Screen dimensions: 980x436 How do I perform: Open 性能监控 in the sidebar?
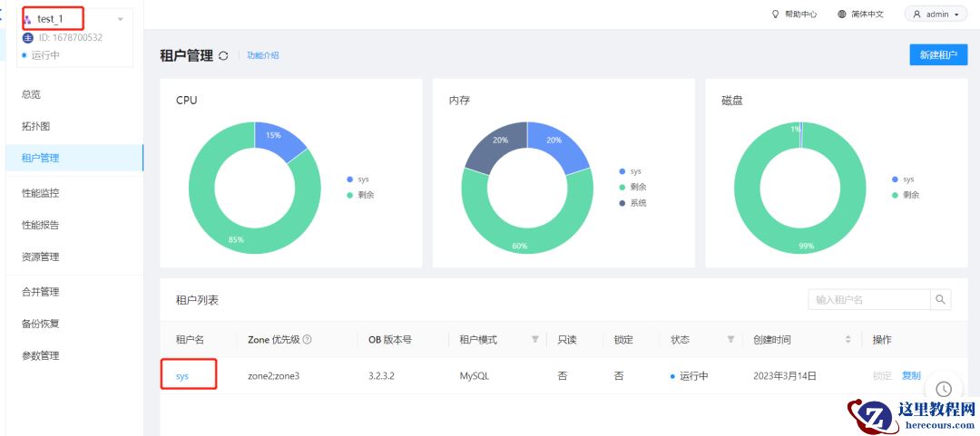click(40, 193)
